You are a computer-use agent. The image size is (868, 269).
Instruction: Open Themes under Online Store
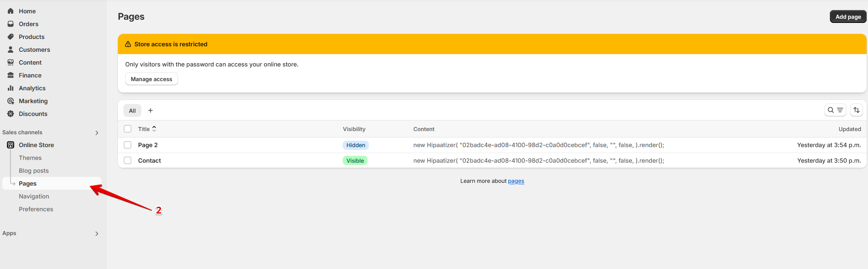30,158
